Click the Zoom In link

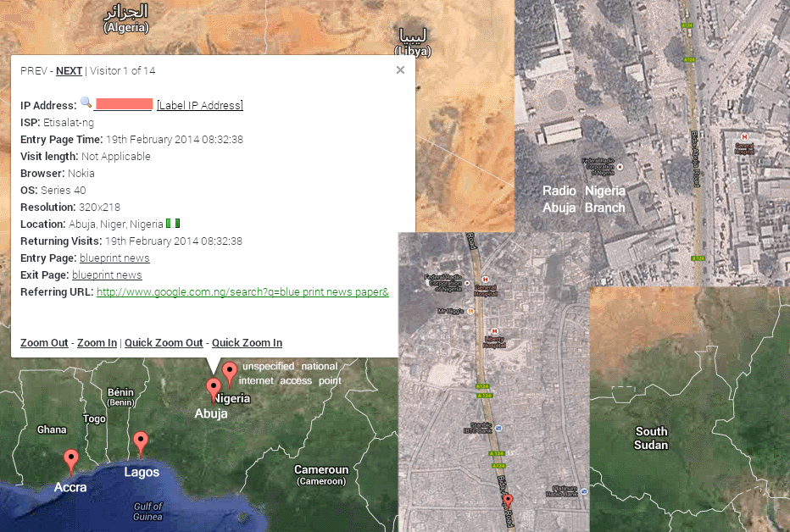pos(97,343)
